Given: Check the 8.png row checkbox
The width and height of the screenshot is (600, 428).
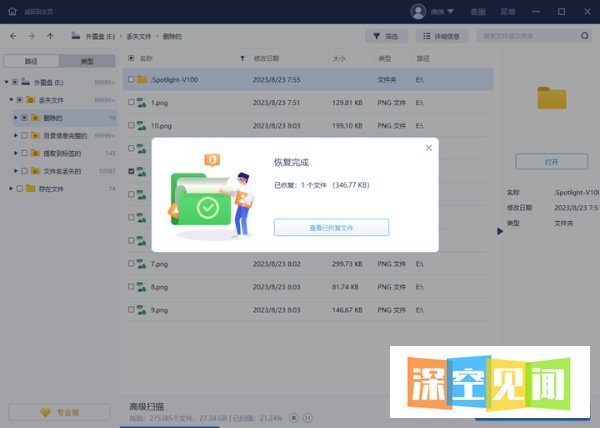Looking at the screenshot, I should (x=131, y=286).
